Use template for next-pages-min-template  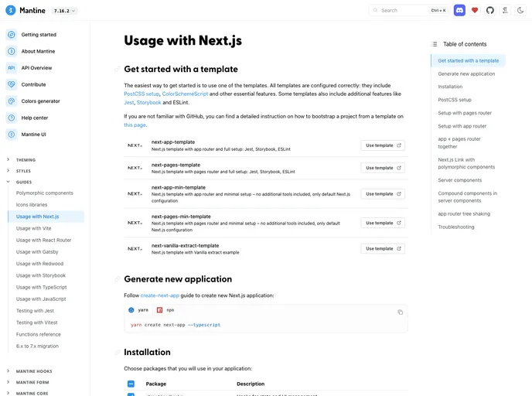pyautogui.click(x=383, y=223)
